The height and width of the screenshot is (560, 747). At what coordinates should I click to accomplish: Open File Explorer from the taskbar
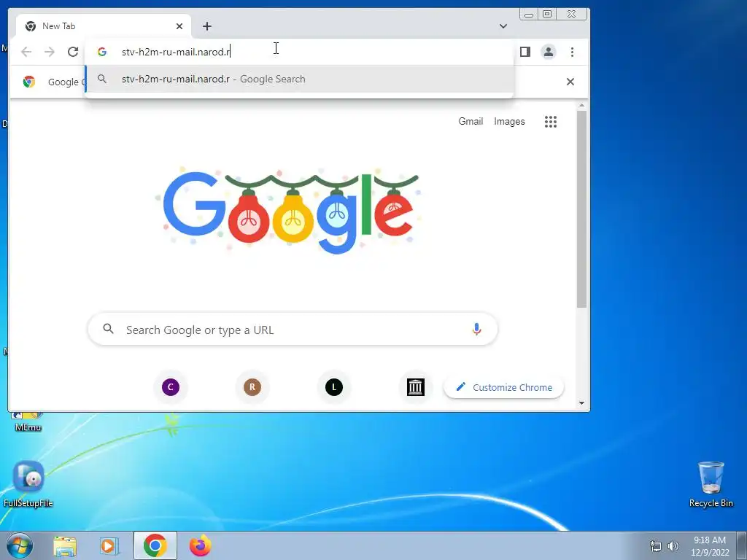coord(65,545)
